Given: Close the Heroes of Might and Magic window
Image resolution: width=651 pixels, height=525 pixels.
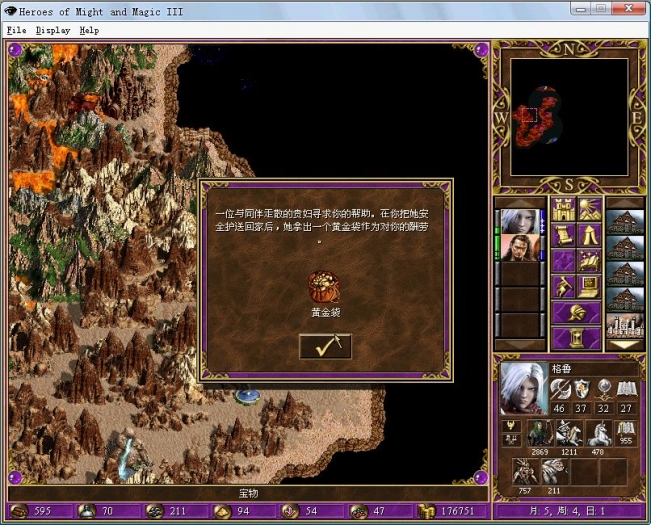Looking at the screenshot, I should coord(628,9).
